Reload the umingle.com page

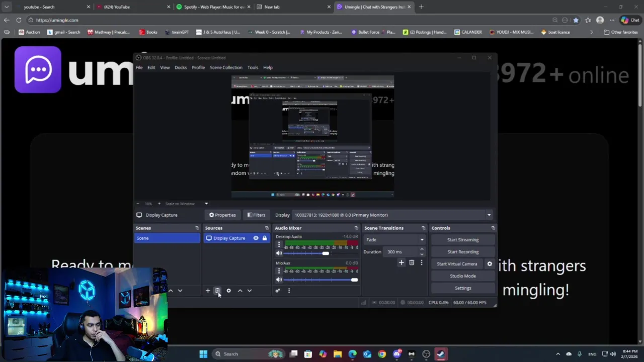coord(19,20)
